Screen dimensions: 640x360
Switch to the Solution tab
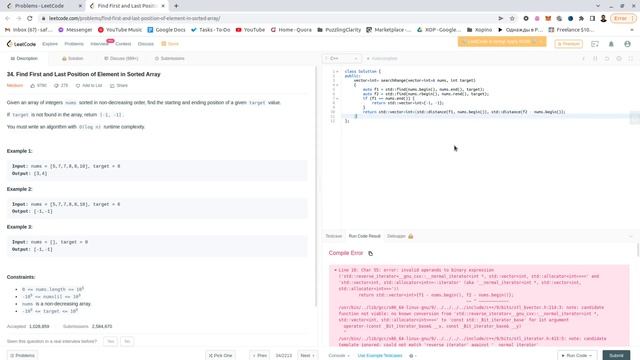coord(73,59)
